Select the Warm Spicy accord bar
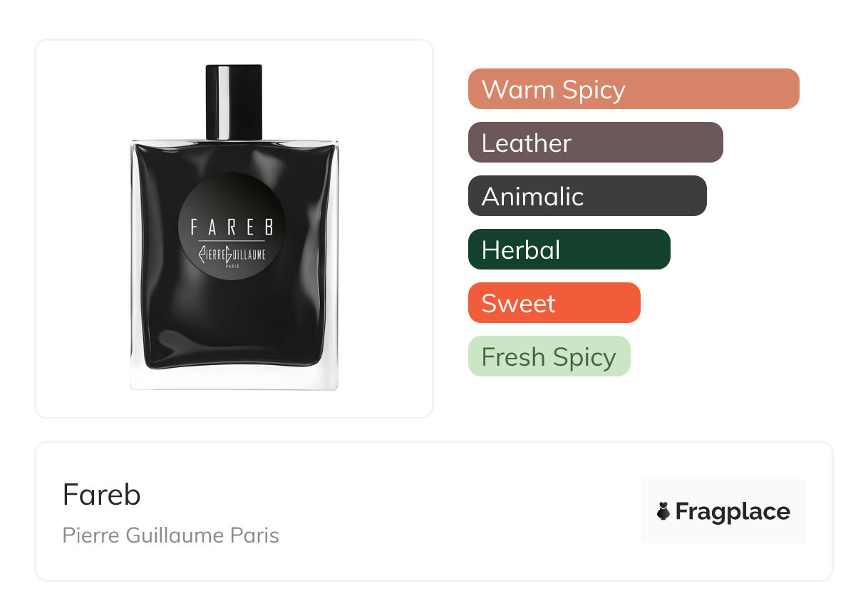Screen dimensions: 868x616 634,89
